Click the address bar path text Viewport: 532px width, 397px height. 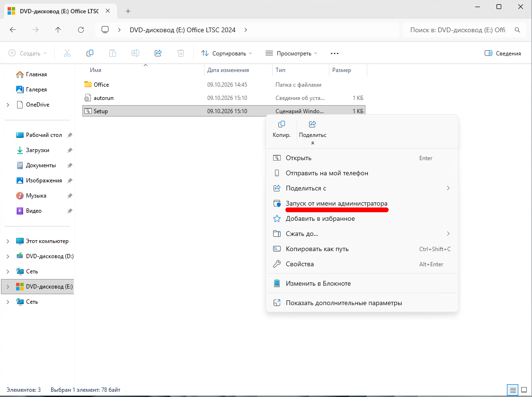[183, 30]
